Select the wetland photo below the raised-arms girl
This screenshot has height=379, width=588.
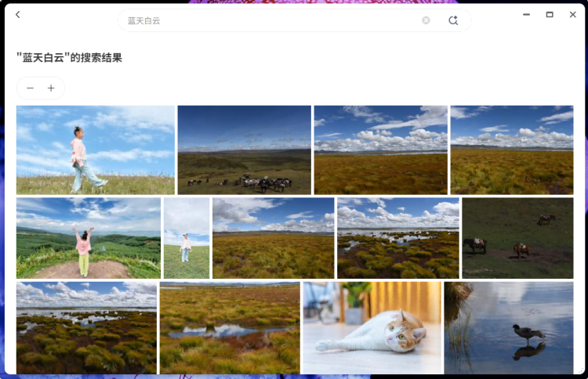coord(86,327)
